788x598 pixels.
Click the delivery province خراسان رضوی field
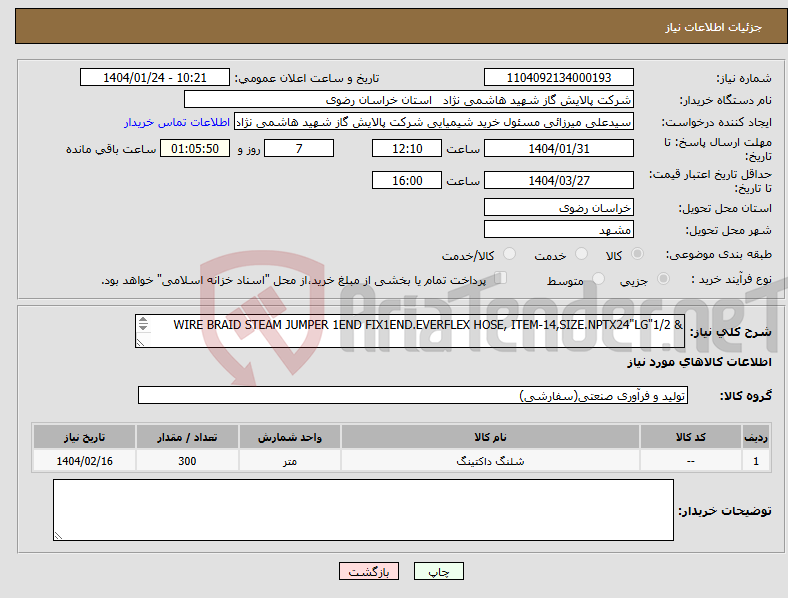[x=558, y=207]
